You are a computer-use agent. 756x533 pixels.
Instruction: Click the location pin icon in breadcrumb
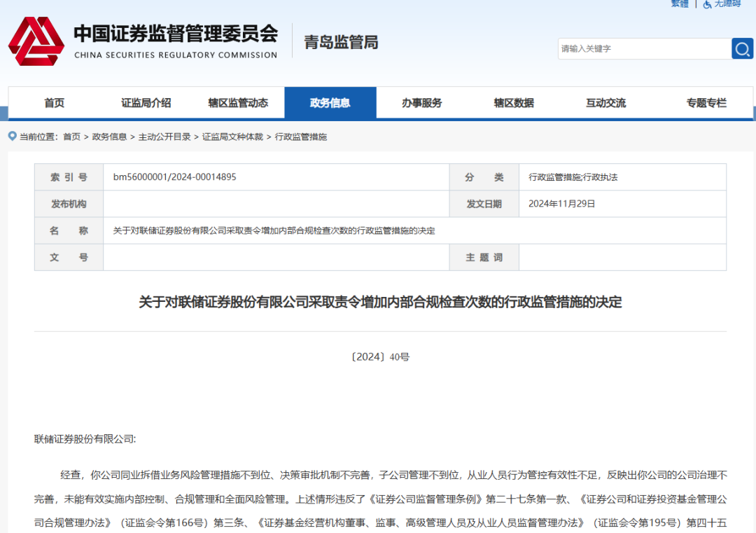pos(13,137)
